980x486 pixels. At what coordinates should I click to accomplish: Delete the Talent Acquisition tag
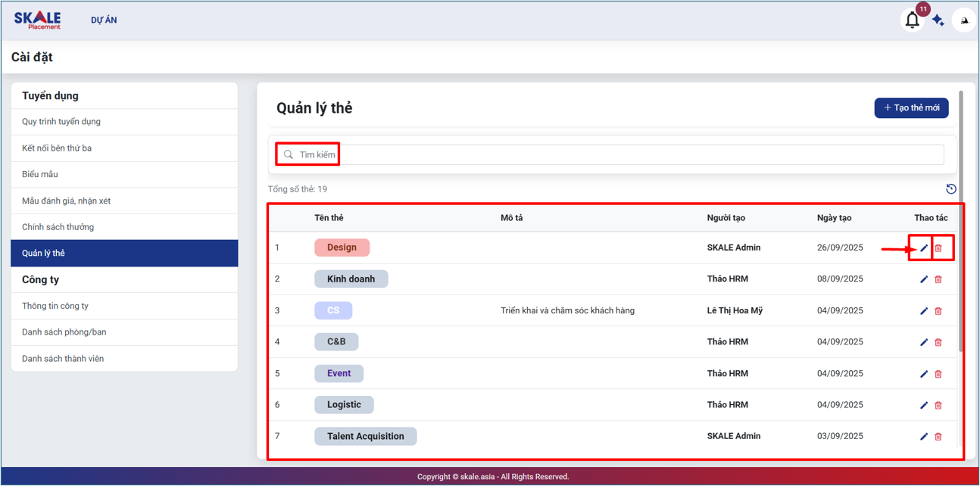[x=938, y=437]
